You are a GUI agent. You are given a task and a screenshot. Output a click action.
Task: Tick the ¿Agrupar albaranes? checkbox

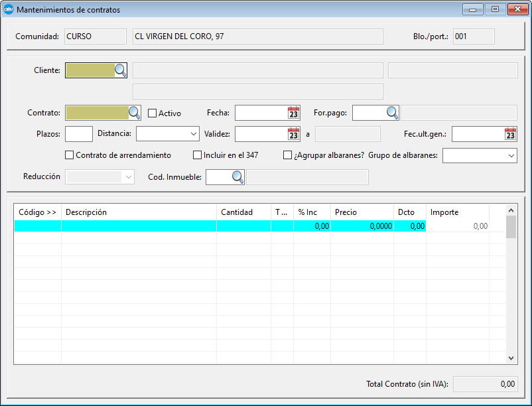click(287, 155)
